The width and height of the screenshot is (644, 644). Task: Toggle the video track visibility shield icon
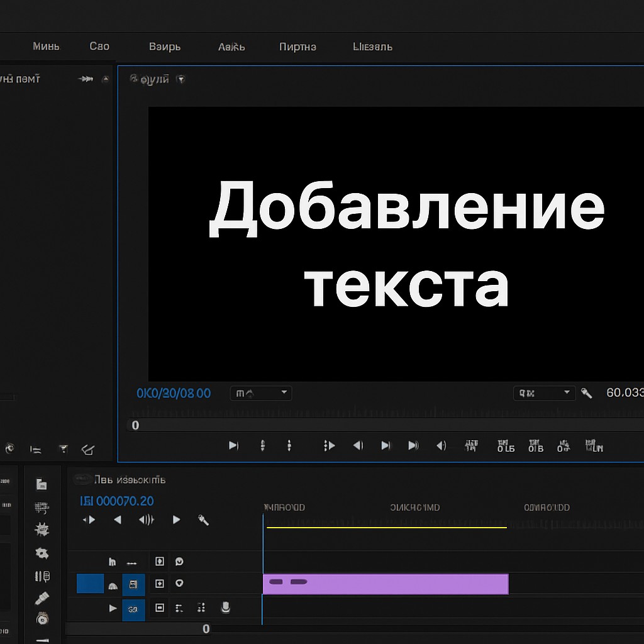tap(180, 584)
